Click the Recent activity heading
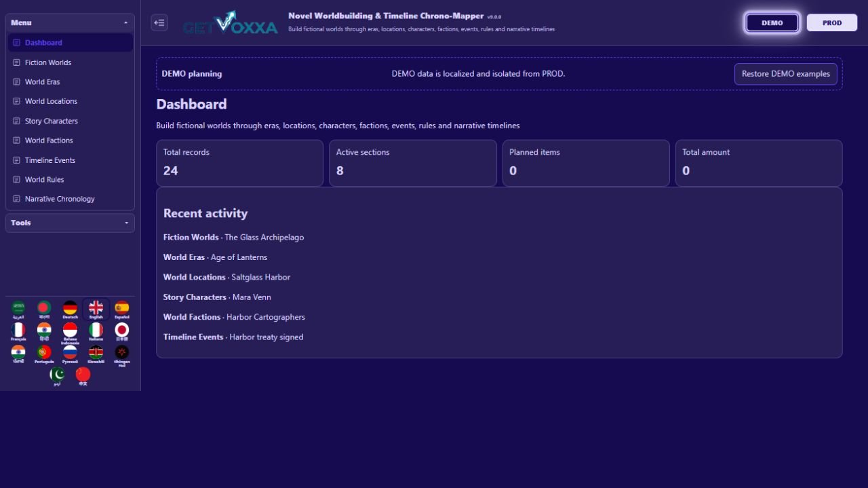Viewport: 868px width, 488px height. click(205, 213)
